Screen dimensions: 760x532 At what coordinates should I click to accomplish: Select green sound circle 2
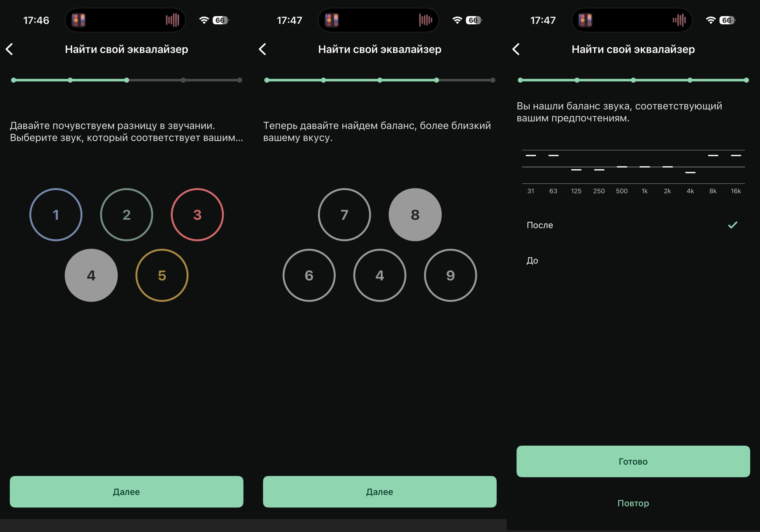[126, 215]
